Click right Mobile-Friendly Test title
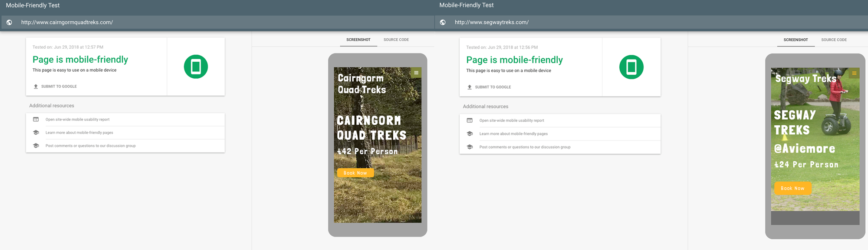 pos(466,5)
